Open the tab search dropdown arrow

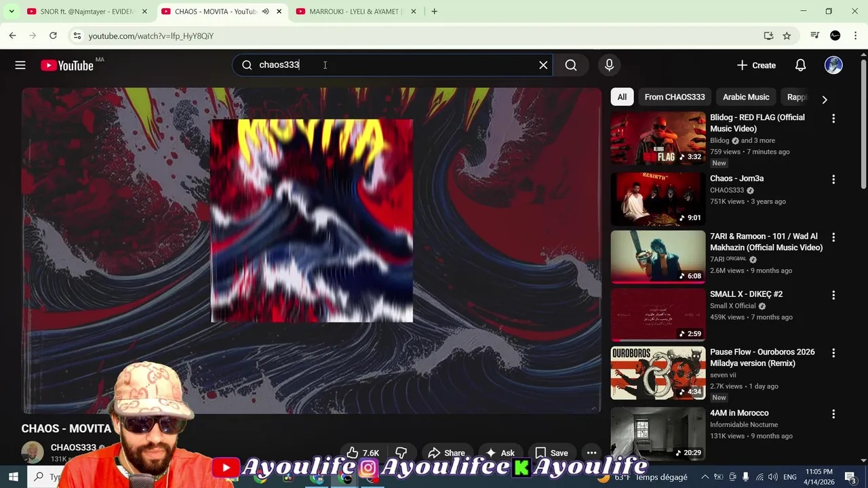[x=12, y=12]
